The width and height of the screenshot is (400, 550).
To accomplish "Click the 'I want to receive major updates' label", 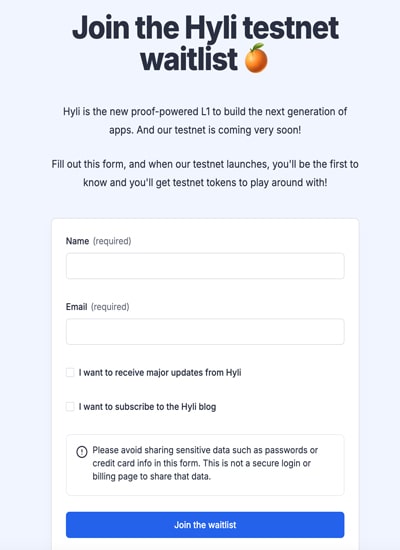I will pos(160,373).
